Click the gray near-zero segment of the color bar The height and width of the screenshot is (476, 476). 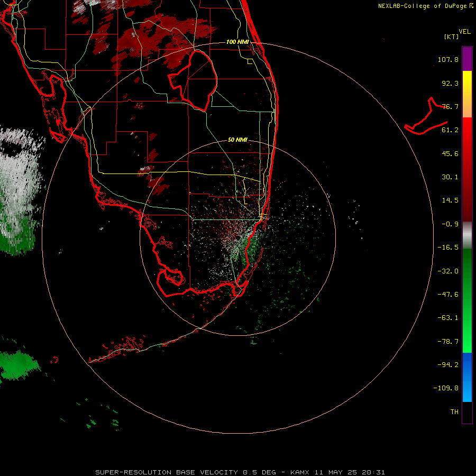[x=467, y=235]
